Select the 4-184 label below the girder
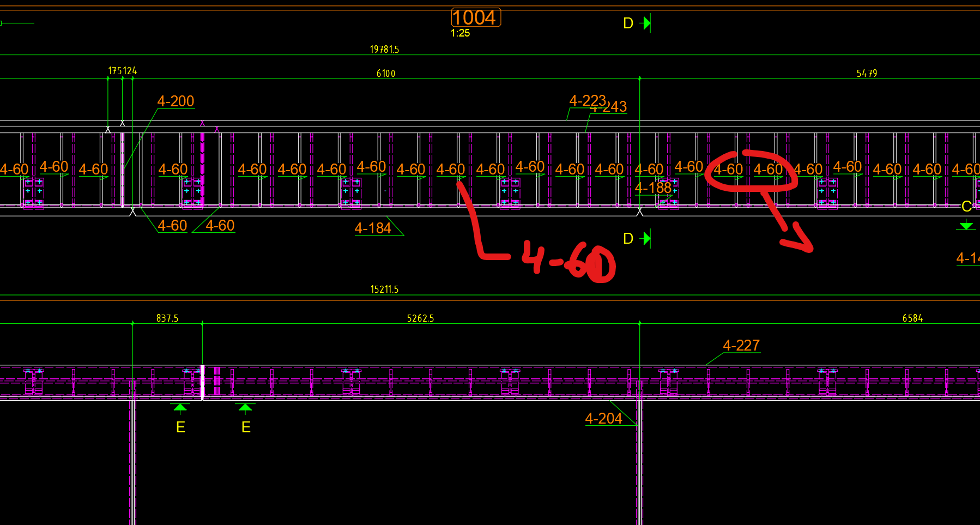This screenshot has height=525, width=980. [372, 228]
